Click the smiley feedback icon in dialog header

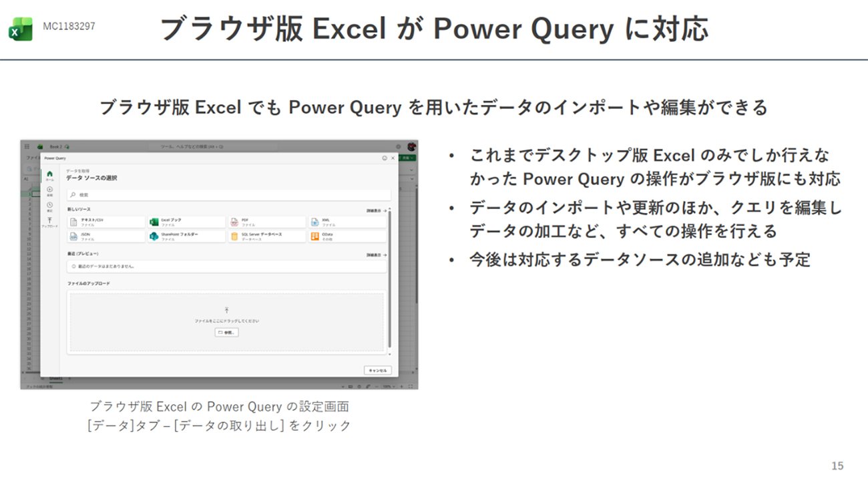[384, 158]
